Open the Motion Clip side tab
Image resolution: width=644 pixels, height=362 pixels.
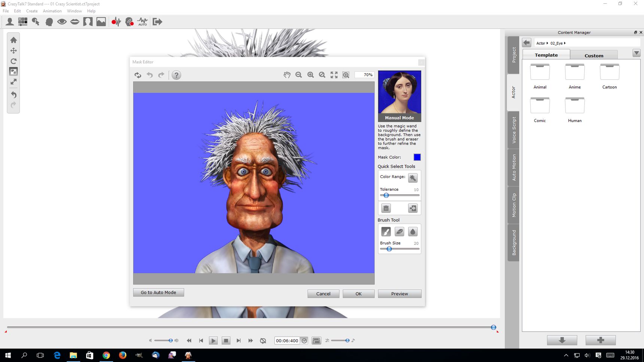click(x=513, y=205)
